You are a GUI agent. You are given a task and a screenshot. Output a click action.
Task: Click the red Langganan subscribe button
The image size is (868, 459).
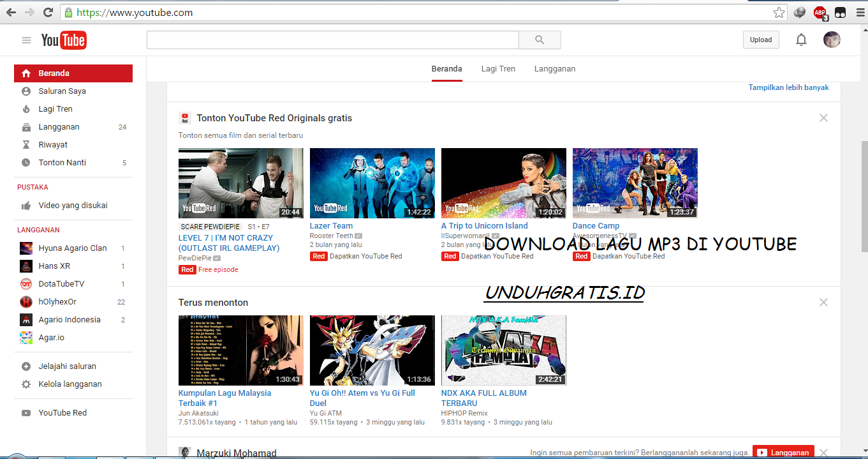pos(783,453)
